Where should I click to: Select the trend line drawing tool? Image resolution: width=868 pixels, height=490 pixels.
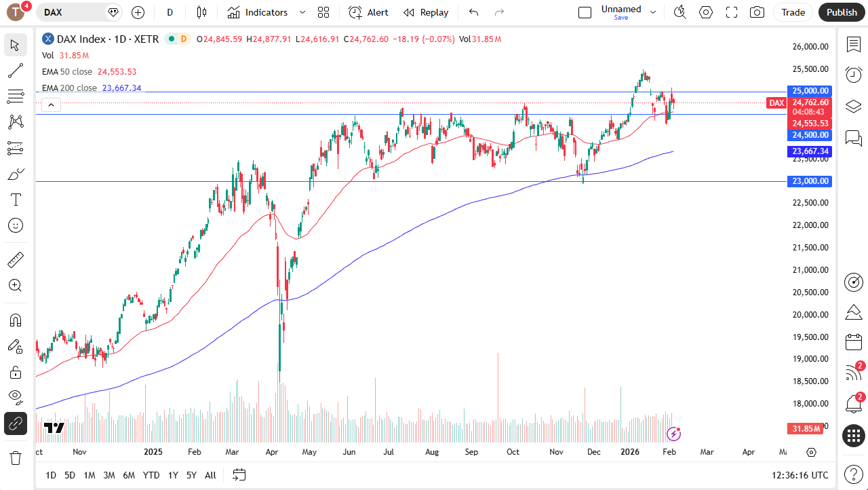[15, 71]
